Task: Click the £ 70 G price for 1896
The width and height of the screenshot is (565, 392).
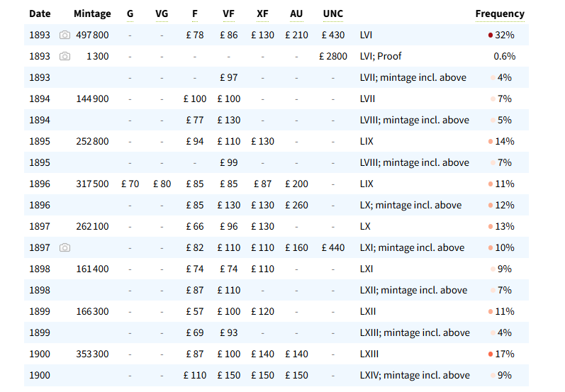Action: pos(130,184)
